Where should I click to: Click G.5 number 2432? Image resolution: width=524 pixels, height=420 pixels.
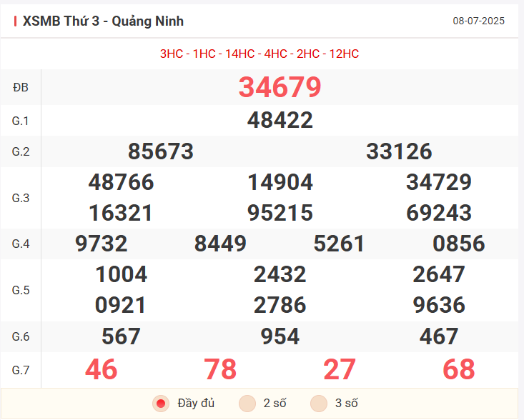[280, 274]
